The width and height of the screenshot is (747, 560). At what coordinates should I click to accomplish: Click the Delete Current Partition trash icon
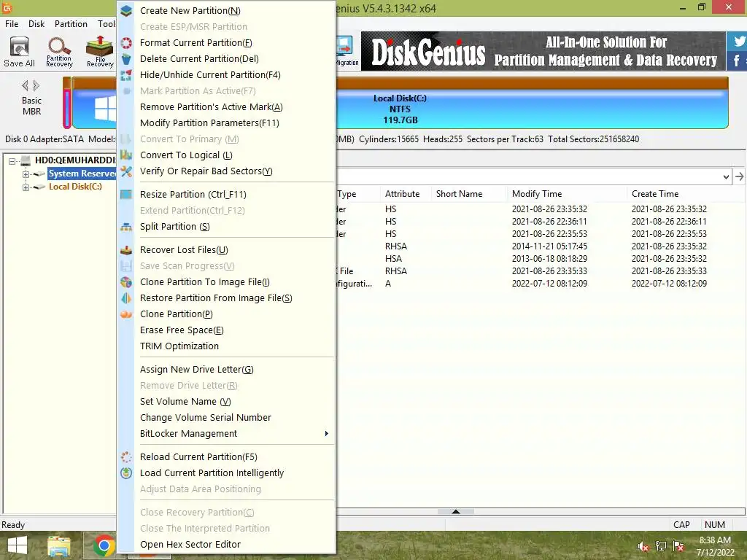coord(126,59)
